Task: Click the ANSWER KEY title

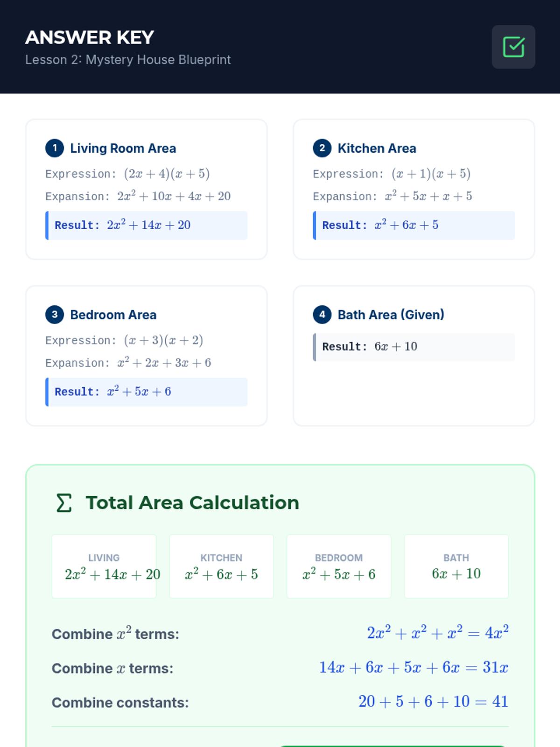Action: point(90,37)
